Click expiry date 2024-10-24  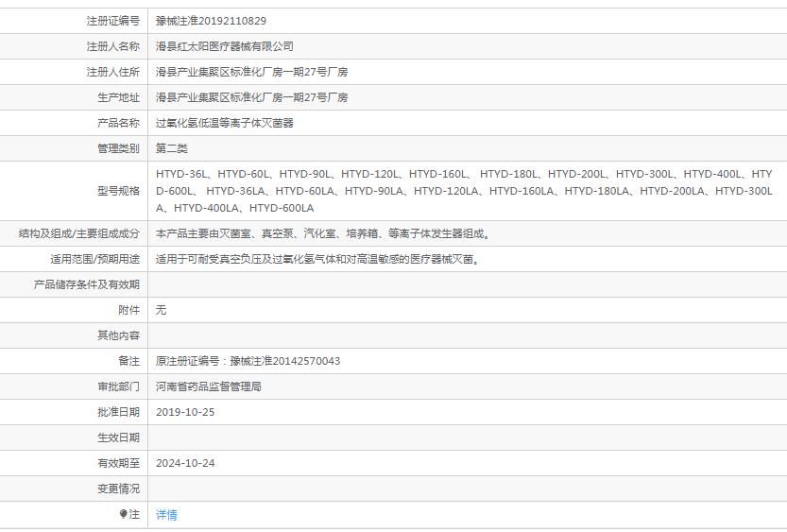(x=185, y=463)
